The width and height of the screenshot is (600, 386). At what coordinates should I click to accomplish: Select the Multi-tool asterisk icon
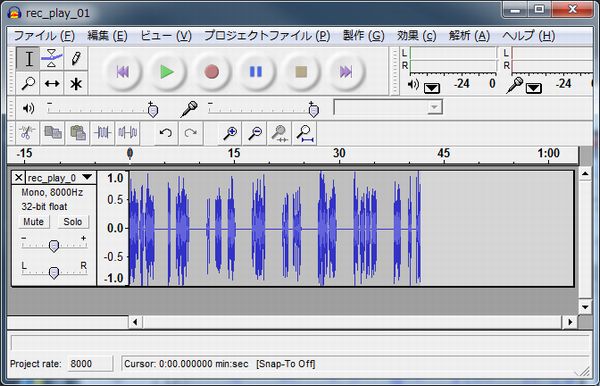tap(76, 83)
